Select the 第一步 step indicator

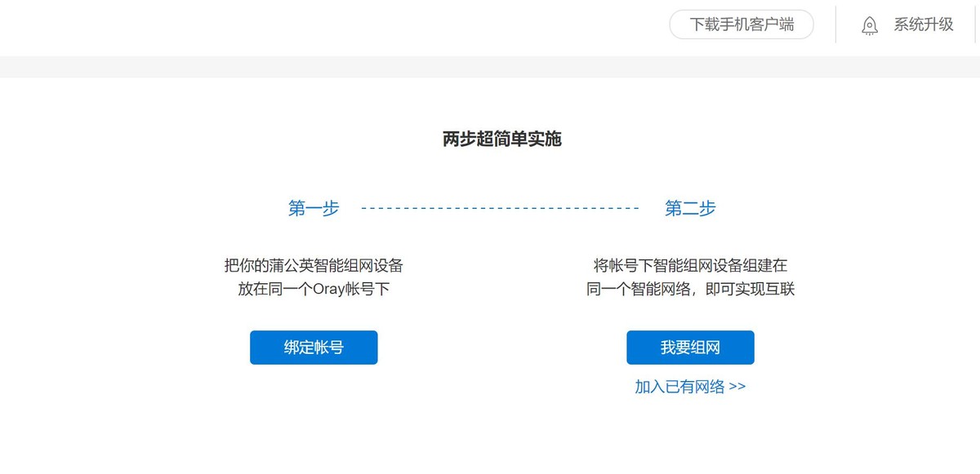coord(313,208)
